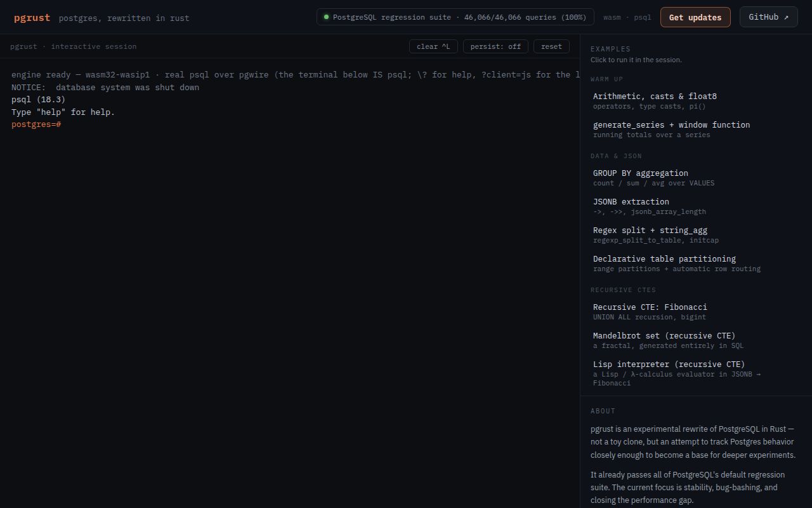Screen dimensions: 812x508
Task: Run Declarative table partitioning example
Action: coord(695,264)
